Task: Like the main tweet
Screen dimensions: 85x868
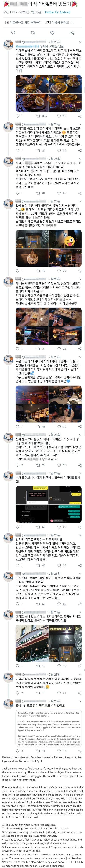Action: coord(52,33)
